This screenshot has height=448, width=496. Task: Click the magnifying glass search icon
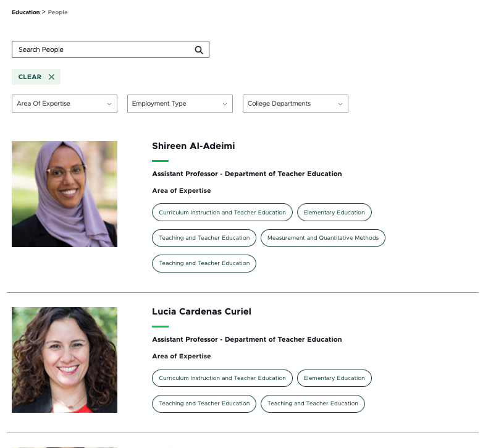click(199, 50)
